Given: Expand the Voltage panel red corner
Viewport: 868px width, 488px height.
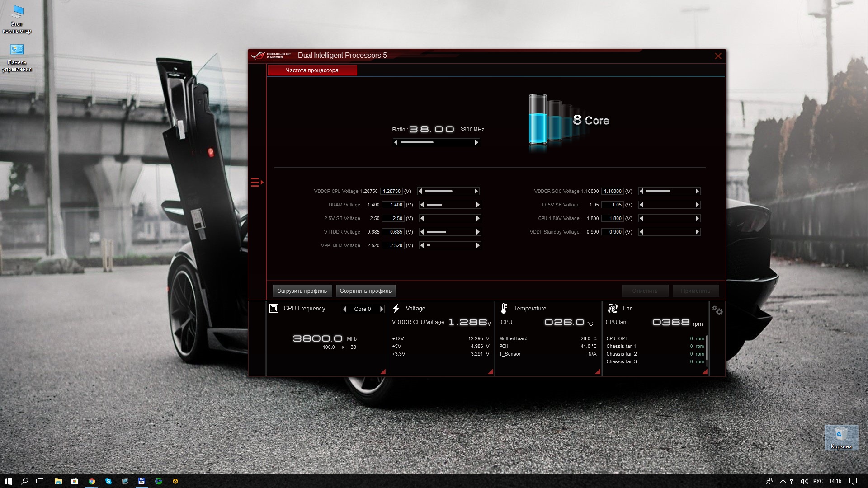Looking at the screenshot, I should pyautogui.click(x=491, y=371).
